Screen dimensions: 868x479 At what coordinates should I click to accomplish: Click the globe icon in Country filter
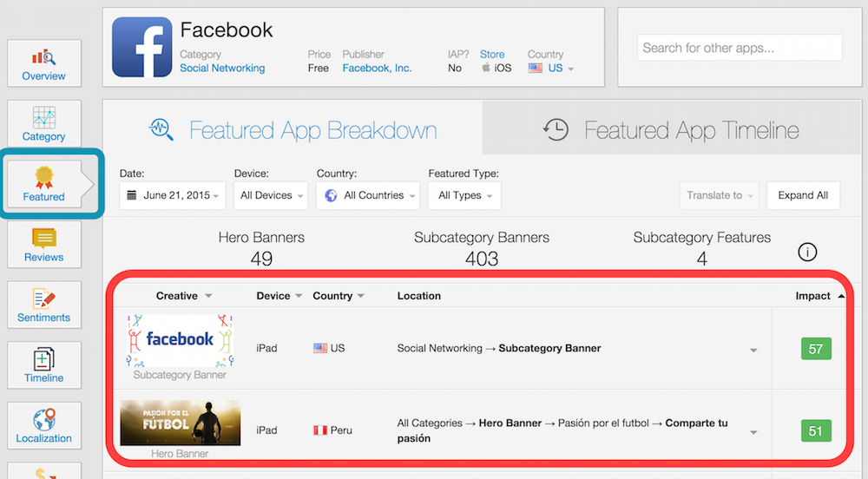(331, 195)
